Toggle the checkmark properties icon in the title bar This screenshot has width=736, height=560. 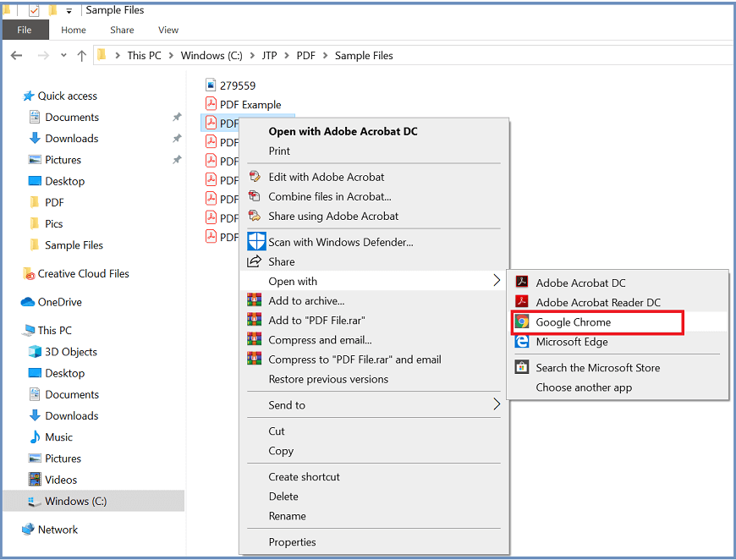pos(34,10)
